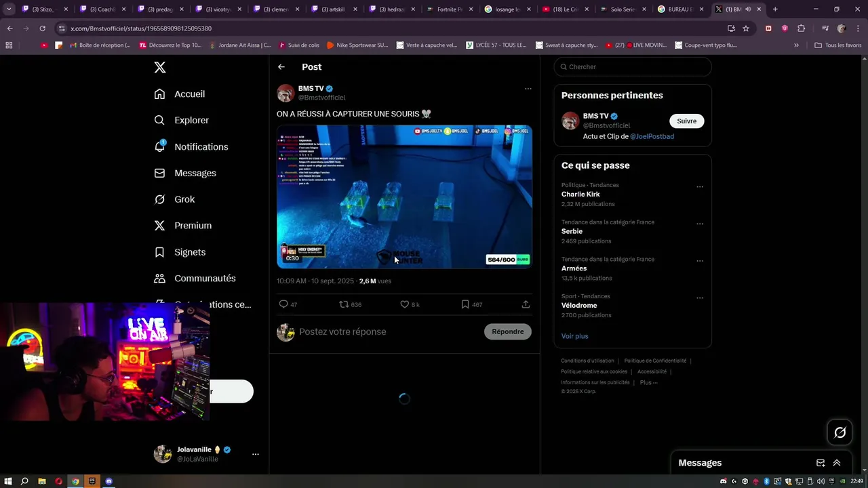Open Premium page
The height and width of the screenshot is (488, 868).
click(183, 226)
